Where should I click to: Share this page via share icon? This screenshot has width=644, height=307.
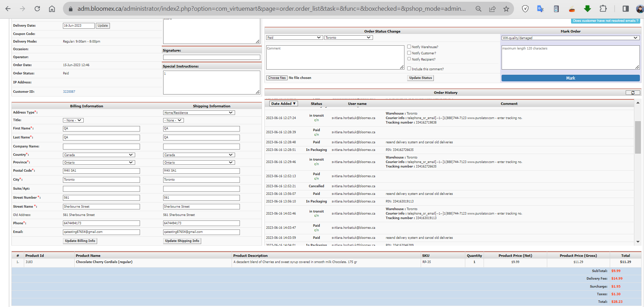[x=492, y=9]
